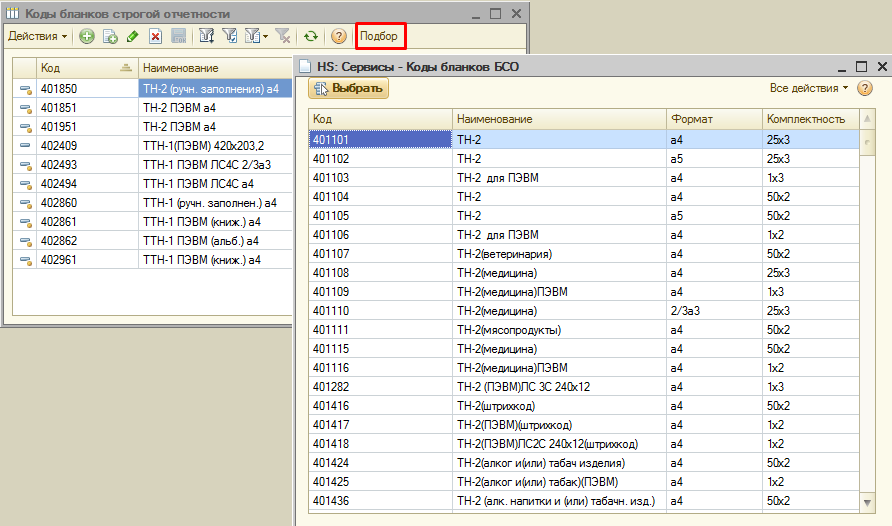The image size is (892, 526).
Task: Click the copy-record icon in the toolbar
Action: pyautogui.click(x=110, y=36)
